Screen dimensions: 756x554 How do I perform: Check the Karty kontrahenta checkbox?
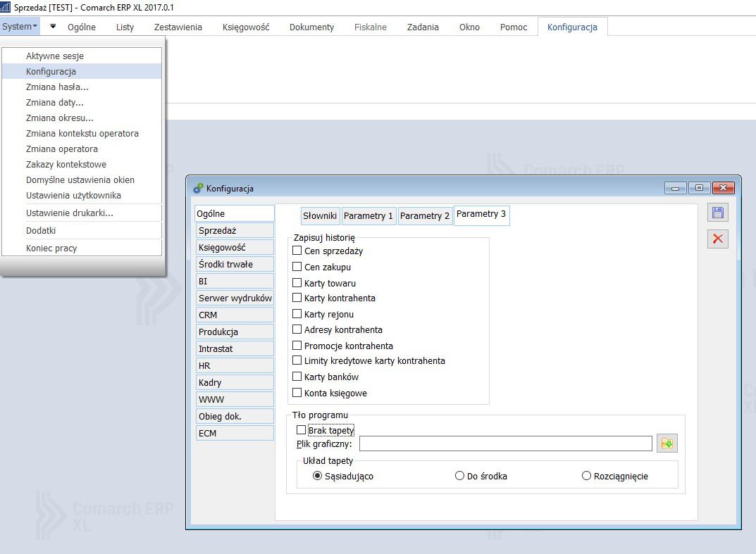(x=297, y=298)
